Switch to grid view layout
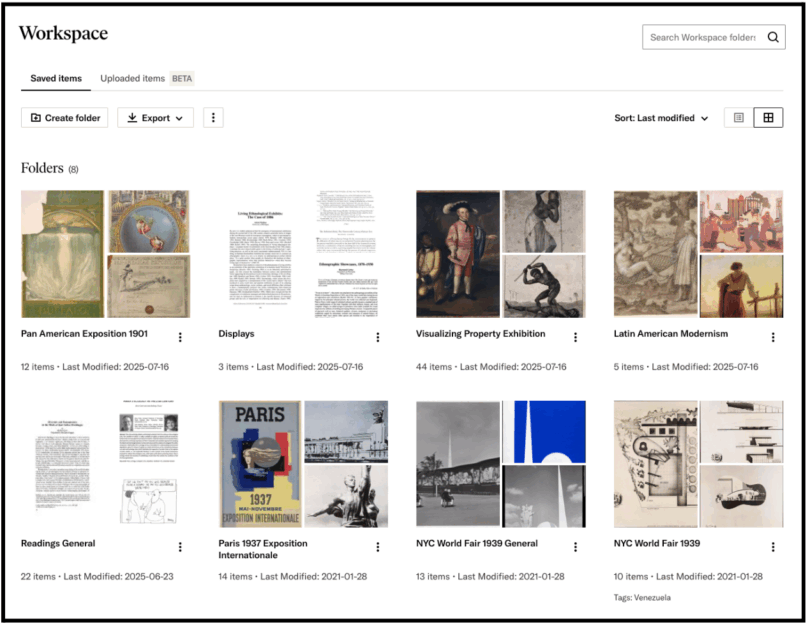808x624 pixels. [x=768, y=118]
